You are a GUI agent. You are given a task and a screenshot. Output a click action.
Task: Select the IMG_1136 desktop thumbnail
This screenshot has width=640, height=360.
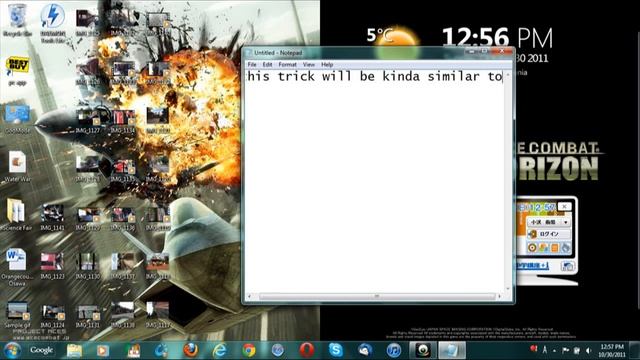(x=122, y=218)
